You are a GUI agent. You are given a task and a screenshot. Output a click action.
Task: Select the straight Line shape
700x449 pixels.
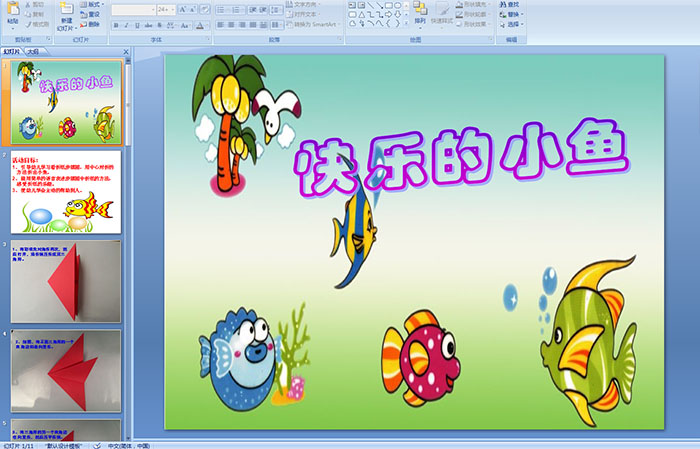pyautogui.click(x=371, y=5)
